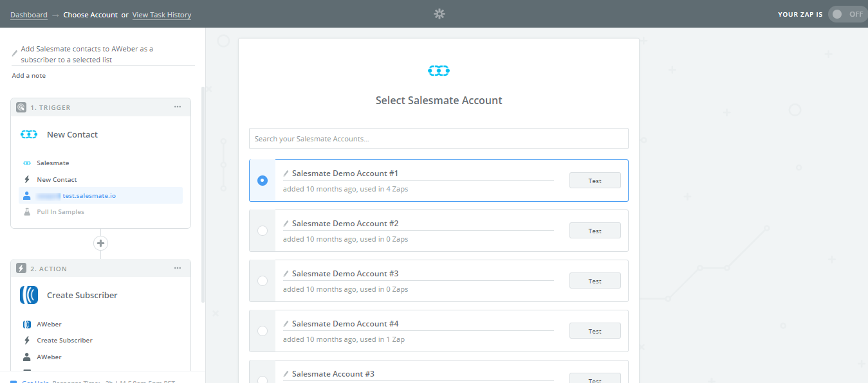Click the left sidebar scrollbar

[203, 195]
